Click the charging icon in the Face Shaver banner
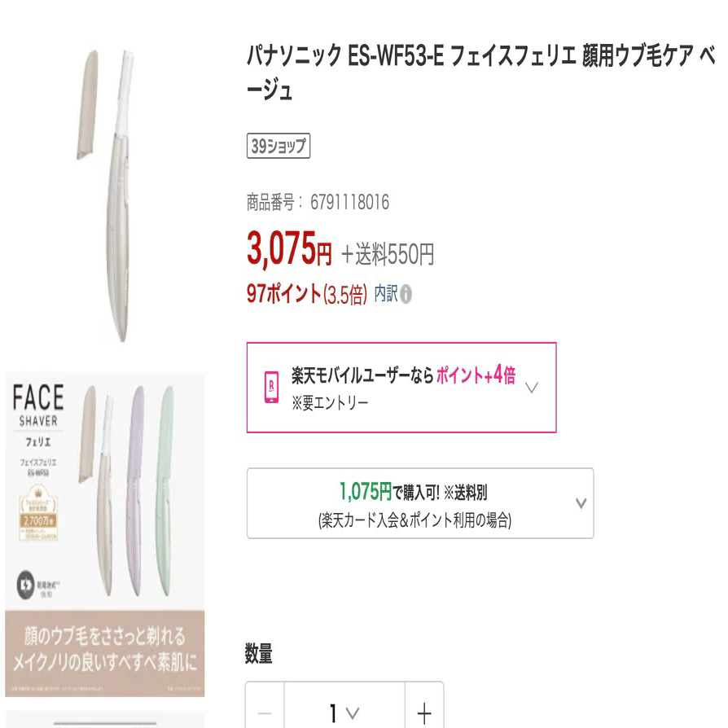 click(x=24, y=587)
